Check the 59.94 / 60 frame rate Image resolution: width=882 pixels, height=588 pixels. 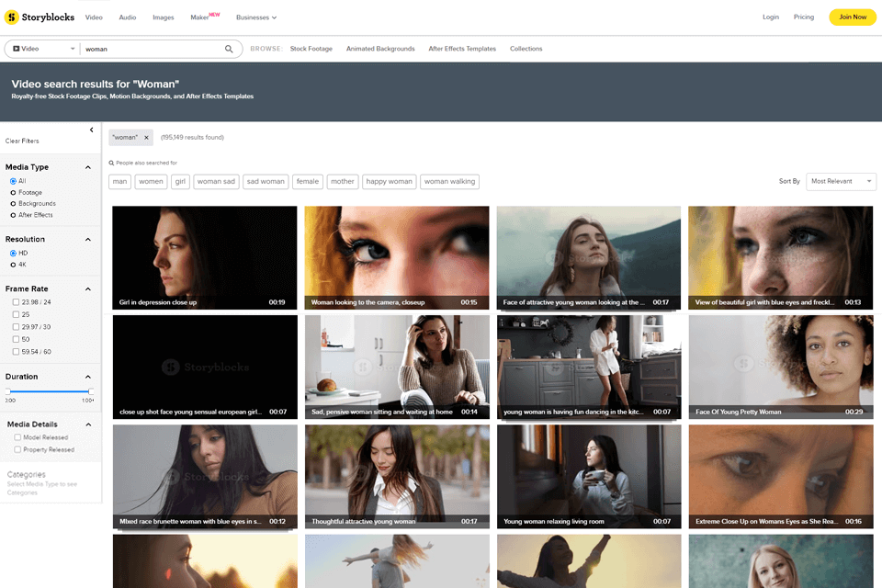pyautogui.click(x=16, y=352)
